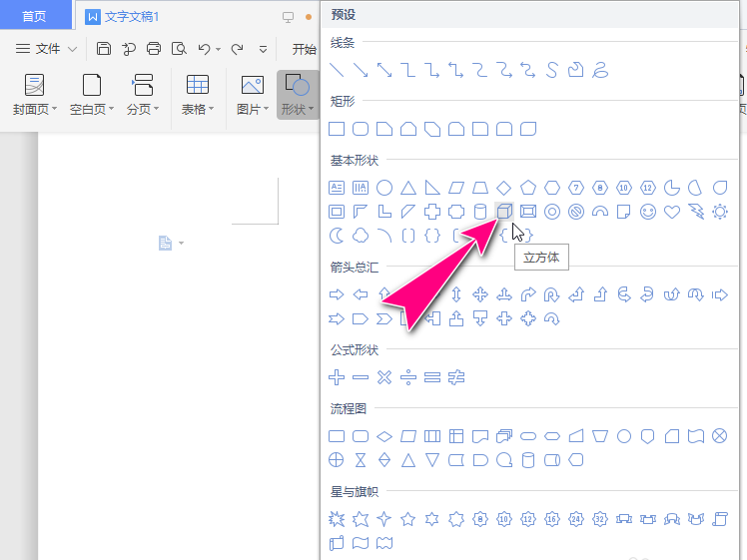Select the flowchart decision diamond
Viewport: 747px width, 560px height.
pos(384,436)
